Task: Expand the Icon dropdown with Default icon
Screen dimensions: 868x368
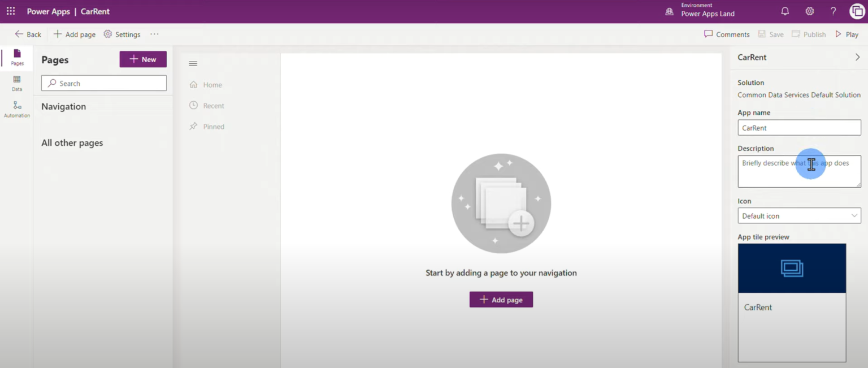Action: click(x=799, y=216)
